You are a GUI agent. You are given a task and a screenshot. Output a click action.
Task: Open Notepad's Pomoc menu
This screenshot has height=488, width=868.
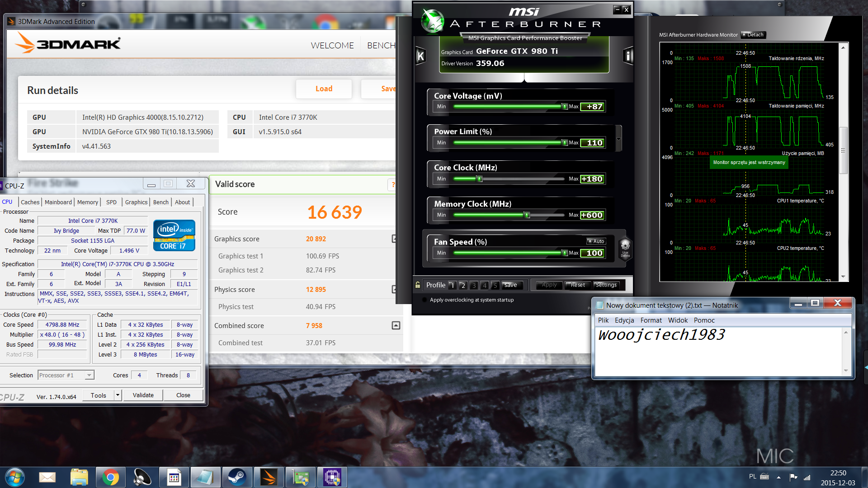click(x=704, y=320)
